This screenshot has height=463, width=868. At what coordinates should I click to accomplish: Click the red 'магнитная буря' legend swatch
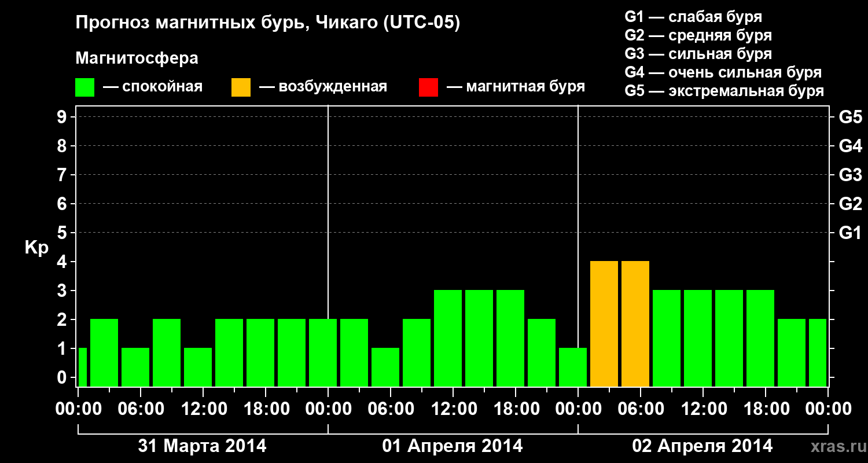tap(429, 87)
